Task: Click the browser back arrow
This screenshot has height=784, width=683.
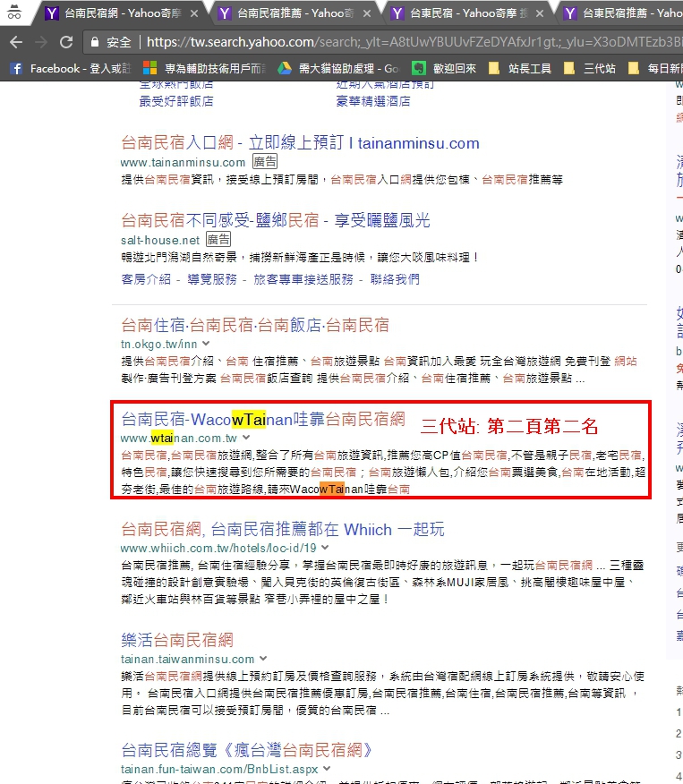Action: pos(16,42)
